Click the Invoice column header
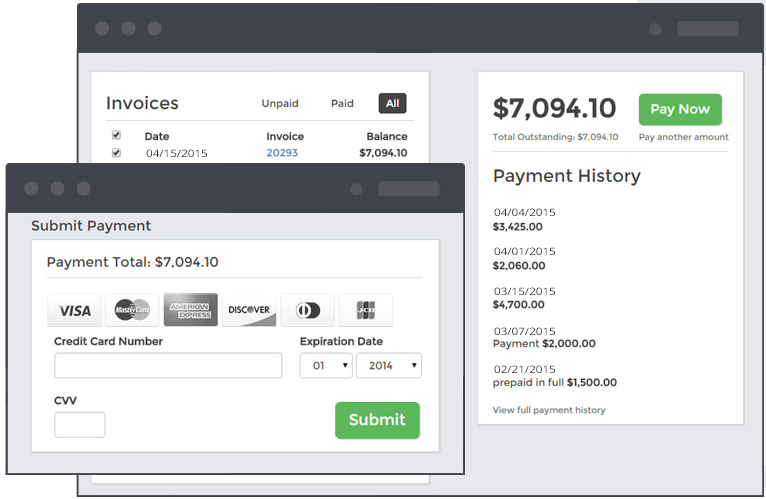 (285, 136)
